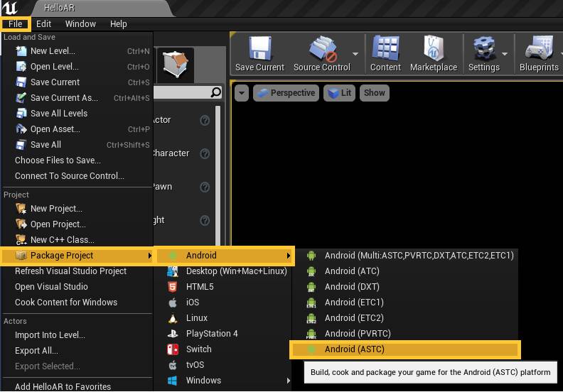Viewport: 563px width, 392px height.
Task: Open the viewport Show menu
Action: [x=374, y=93]
